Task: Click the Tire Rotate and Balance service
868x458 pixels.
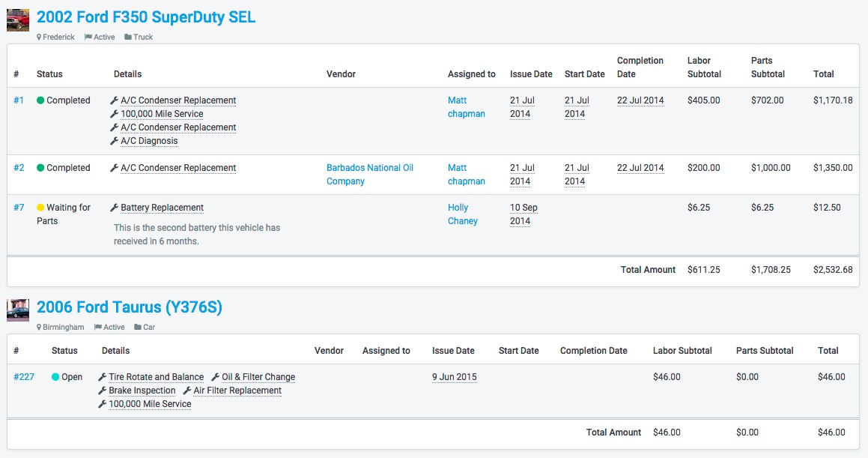Action: tap(156, 377)
